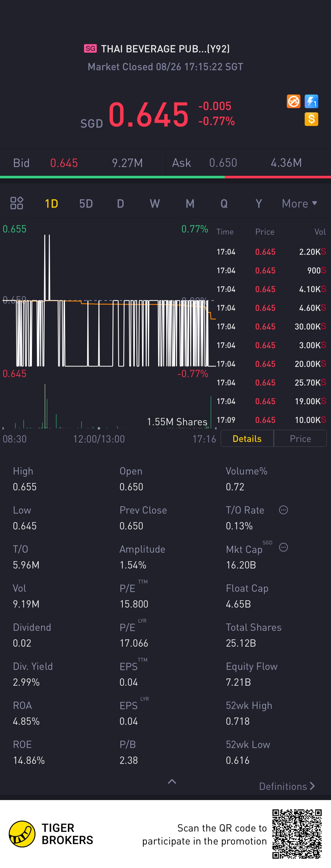Screen dimensions: 331x868
Task: Tap the green bid portion of ratio bar
Action: (x=112, y=177)
